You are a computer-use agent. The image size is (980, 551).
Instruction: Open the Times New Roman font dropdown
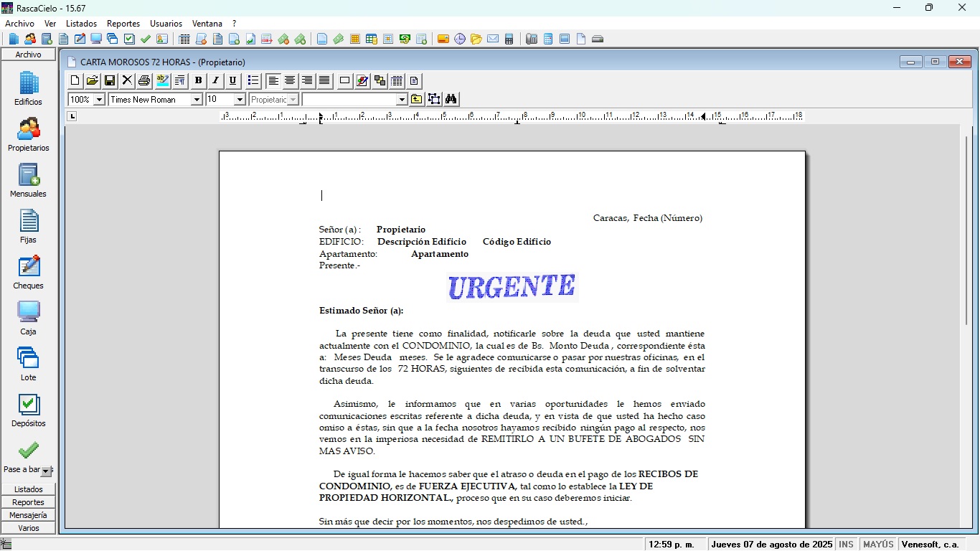coord(197,100)
